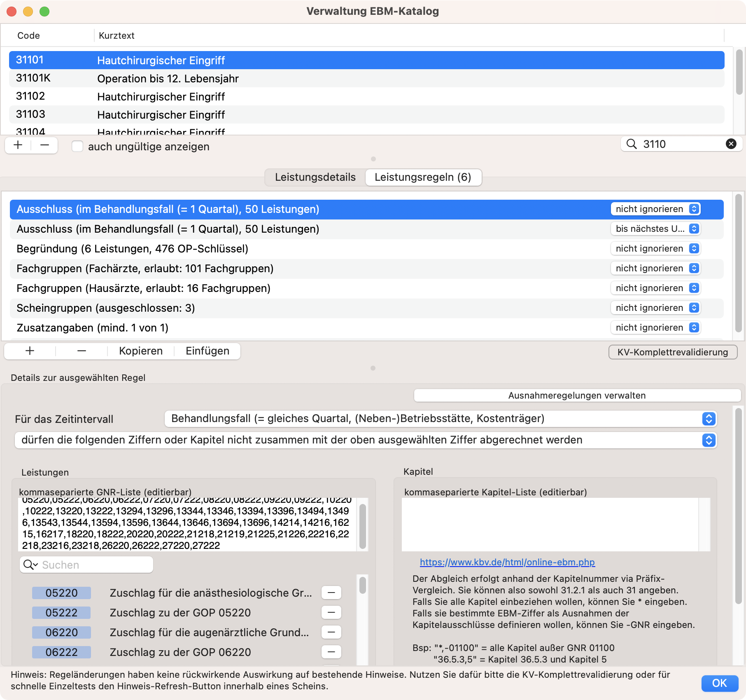This screenshot has width=746, height=700.
Task: Switch to the Leistungsdetails tab
Action: tap(315, 177)
